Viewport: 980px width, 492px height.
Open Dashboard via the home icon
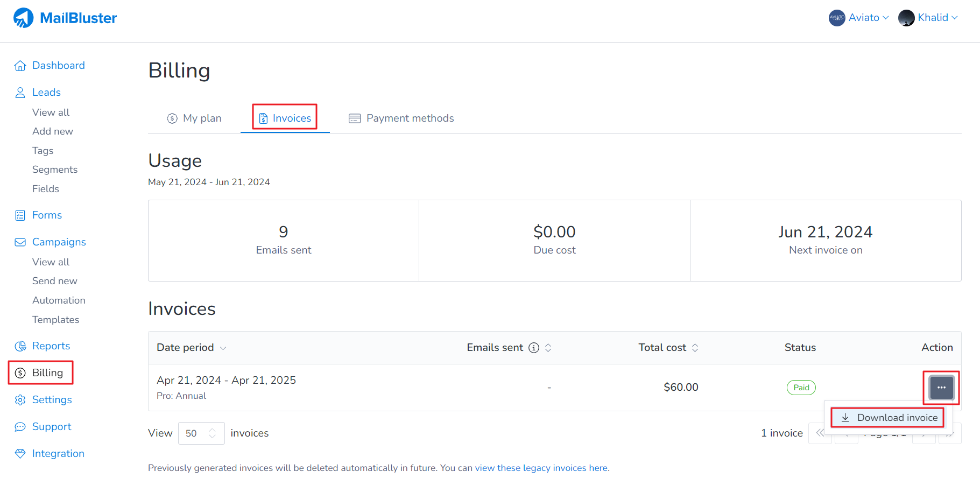tap(20, 66)
